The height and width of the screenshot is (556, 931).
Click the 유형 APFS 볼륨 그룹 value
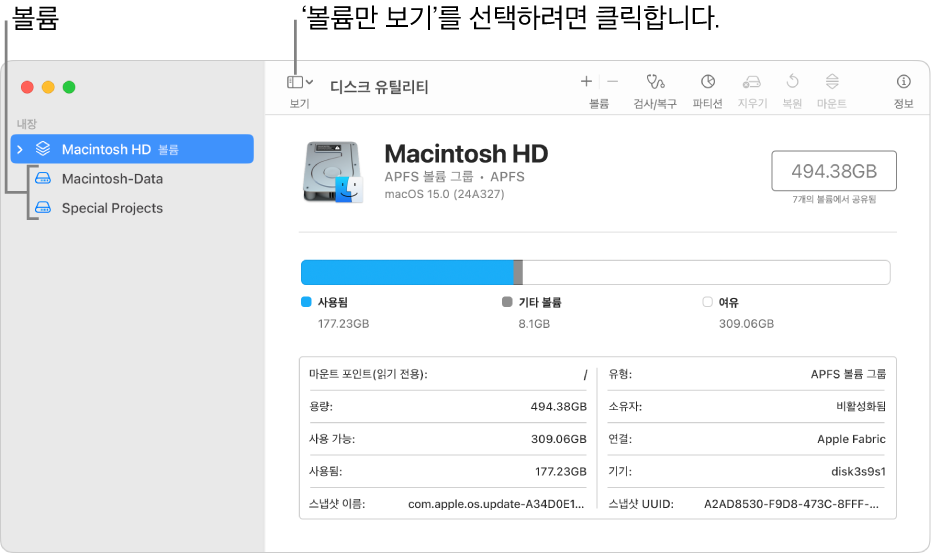click(x=848, y=374)
